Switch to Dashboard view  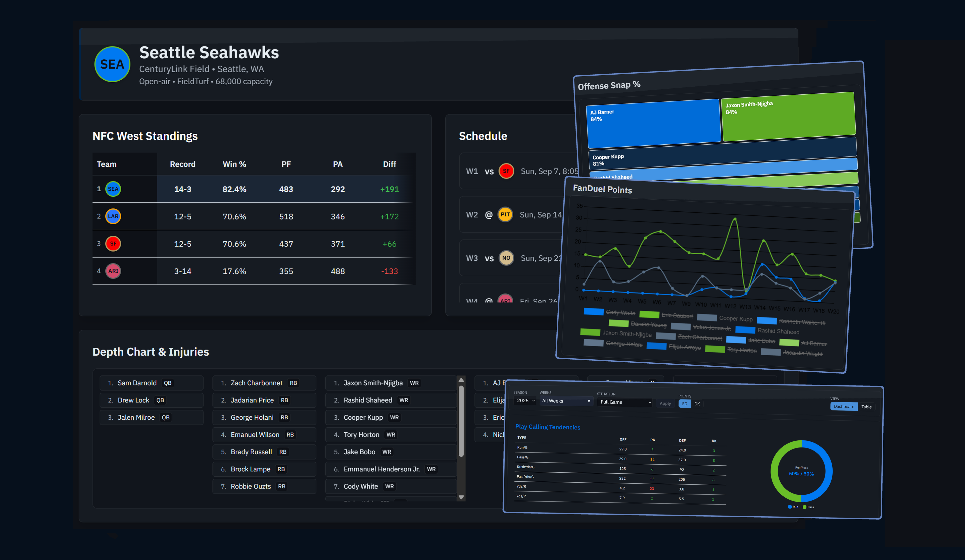click(x=844, y=407)
